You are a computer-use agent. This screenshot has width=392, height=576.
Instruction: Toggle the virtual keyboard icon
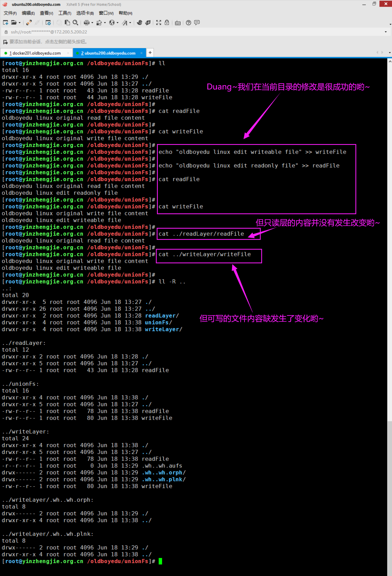178,23
